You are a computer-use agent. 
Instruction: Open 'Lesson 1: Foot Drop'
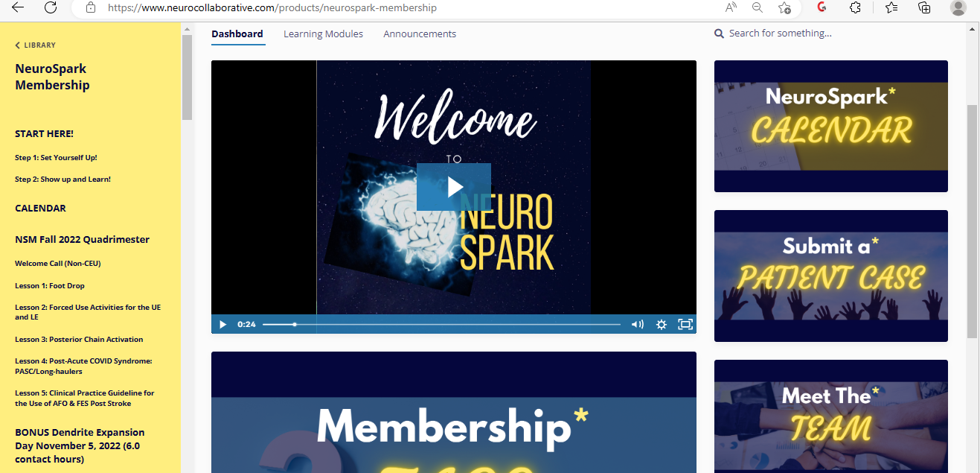50,286
